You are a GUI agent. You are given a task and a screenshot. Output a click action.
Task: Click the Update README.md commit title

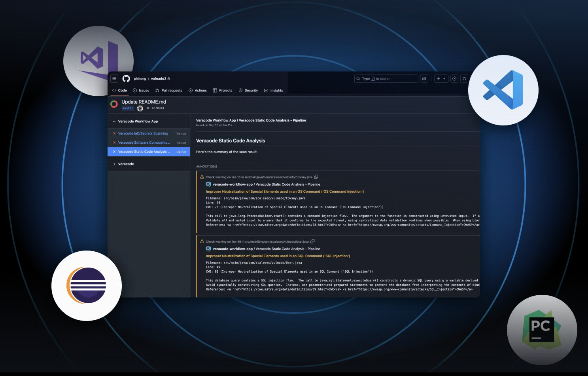pos(144,102)
